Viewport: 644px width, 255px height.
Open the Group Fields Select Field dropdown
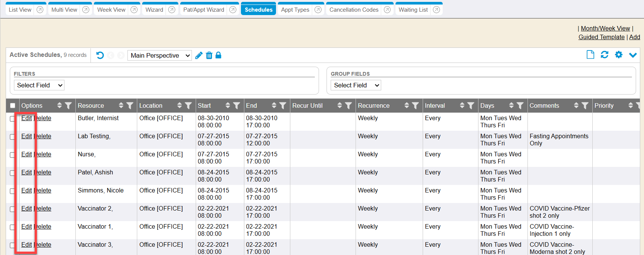[x=356, y=85]
